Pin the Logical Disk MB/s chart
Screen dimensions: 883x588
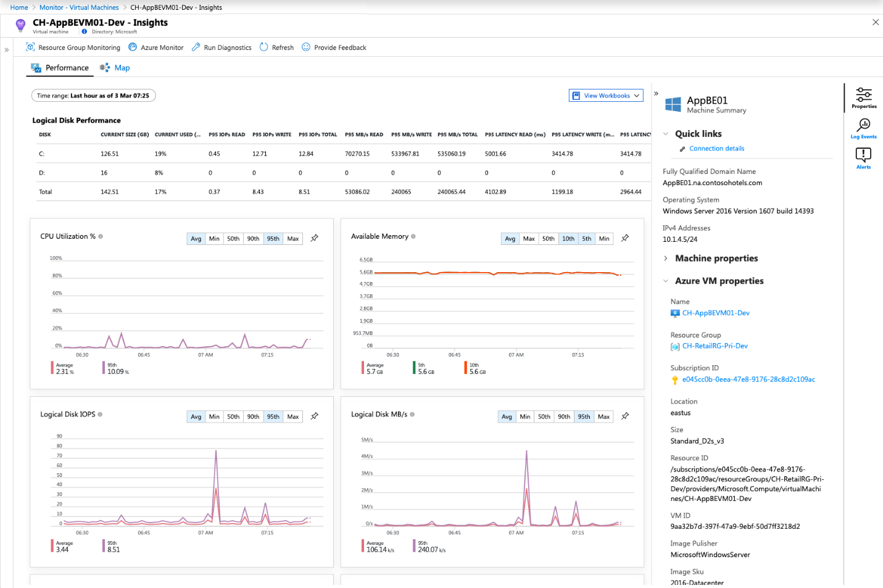coord(625,416)
